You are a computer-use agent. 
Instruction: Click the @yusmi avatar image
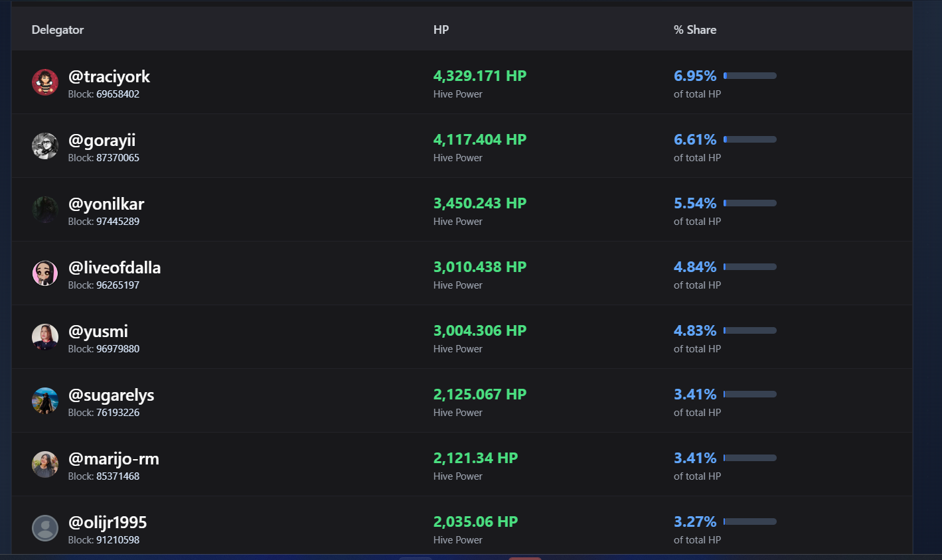(x=45, y=337)
